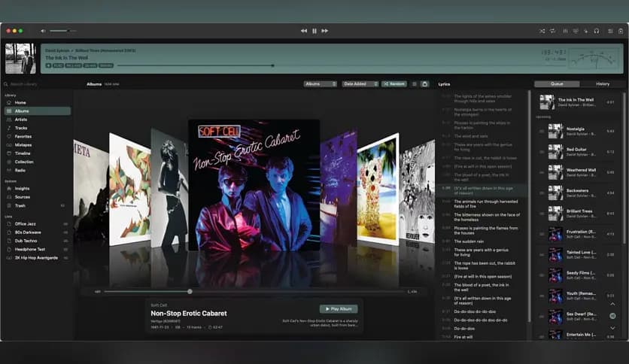Toggle shuffle in the top toolbar

pyautogui.click(x=542, y=31)
